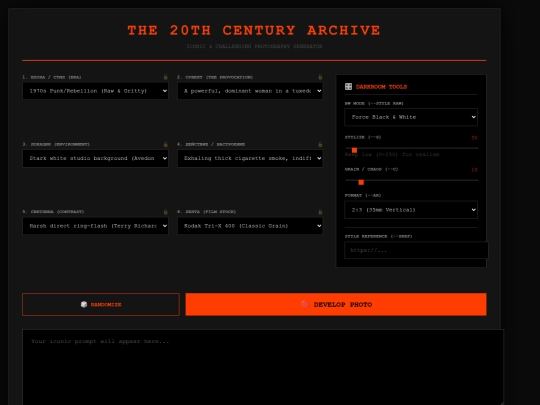Open the 'A powerful, dominant woman' subject dropdown
This screenshot has width=540, height=405.
[250, 91]
